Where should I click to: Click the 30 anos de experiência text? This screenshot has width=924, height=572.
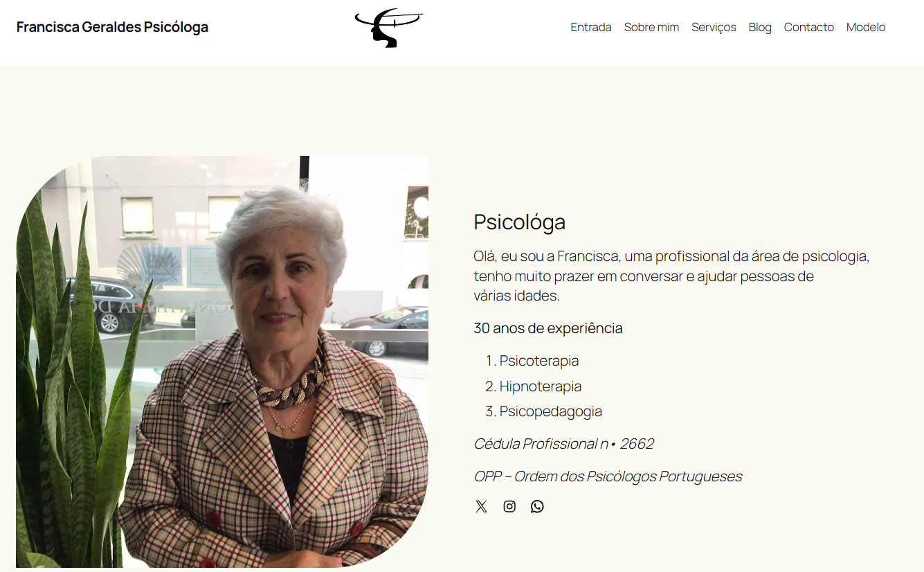(548, 328)
